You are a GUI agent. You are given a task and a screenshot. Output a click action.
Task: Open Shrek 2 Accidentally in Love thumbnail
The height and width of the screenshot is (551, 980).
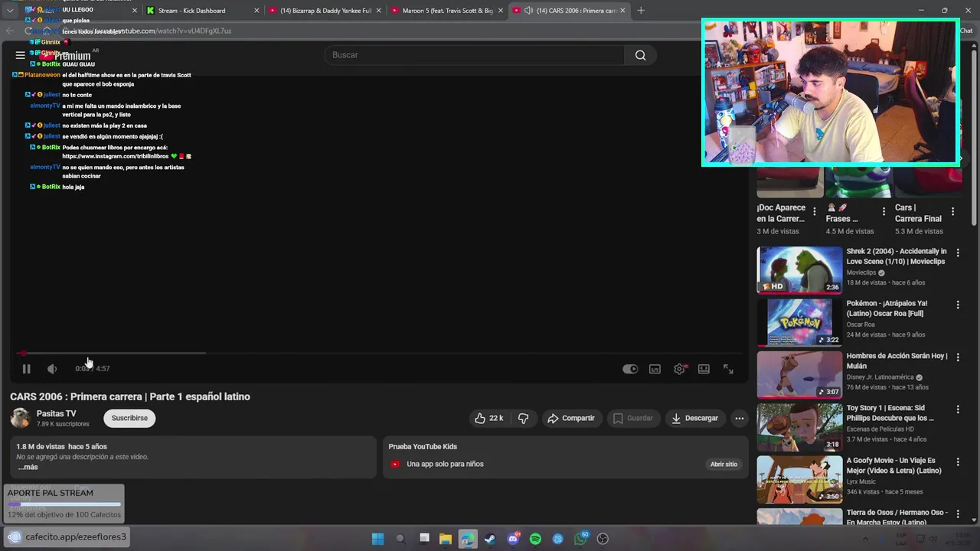click(799, 269)
